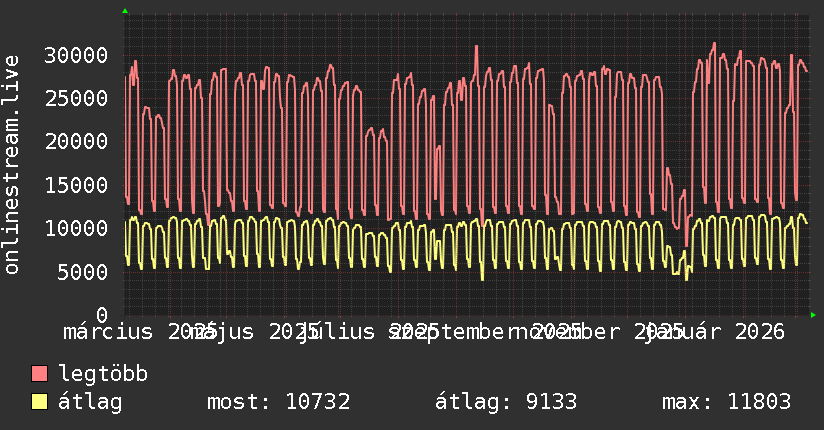The height and width of the screenshot is (430, 824).
Task: Click the 10000 y-axis label
Action: coord(76,228)
